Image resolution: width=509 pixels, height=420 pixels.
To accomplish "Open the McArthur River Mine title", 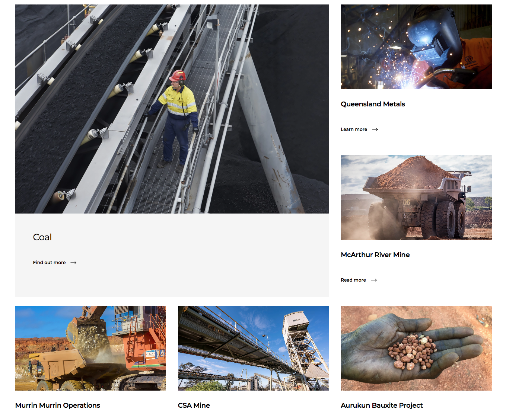I will click(x=375, y=255).
